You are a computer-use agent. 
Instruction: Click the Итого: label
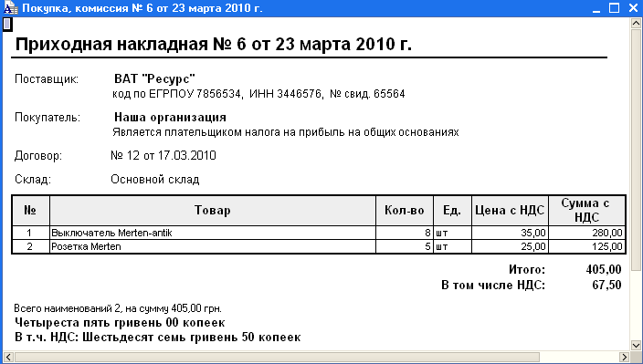click(x=527, y=269)
